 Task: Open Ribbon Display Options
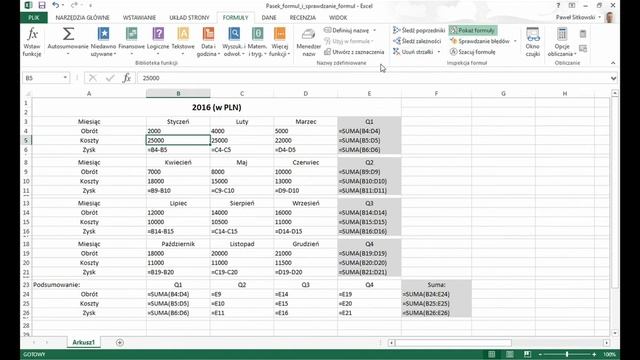click(x=572, y=5)
